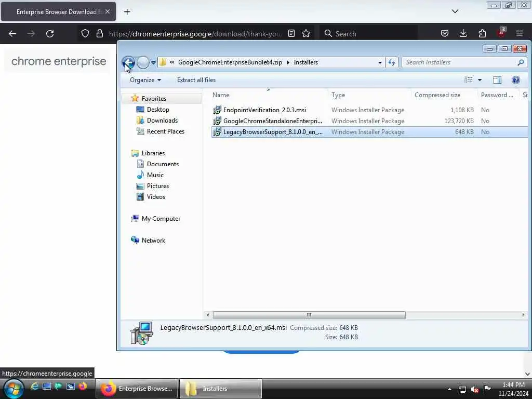Close the Enterprise Browser Download tab
The height and width of the screenshot is (399, 532).
coord(108,11)
